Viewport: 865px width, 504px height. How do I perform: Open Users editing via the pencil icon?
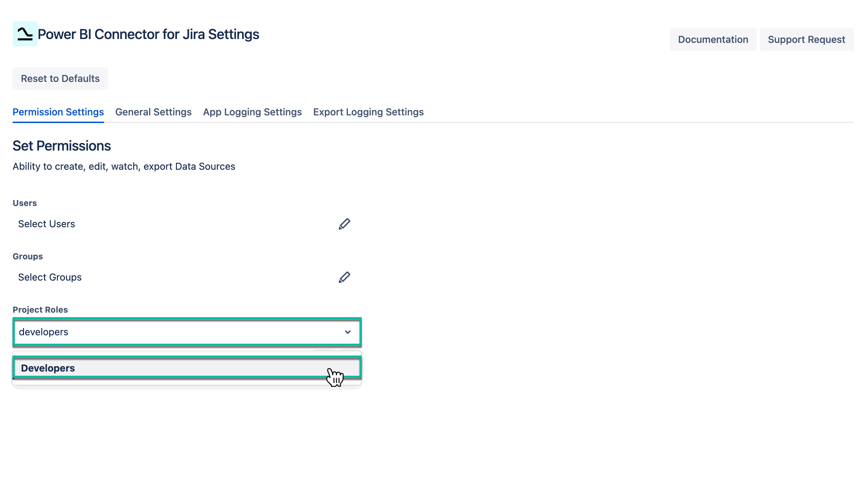click(x=344, y=223)
